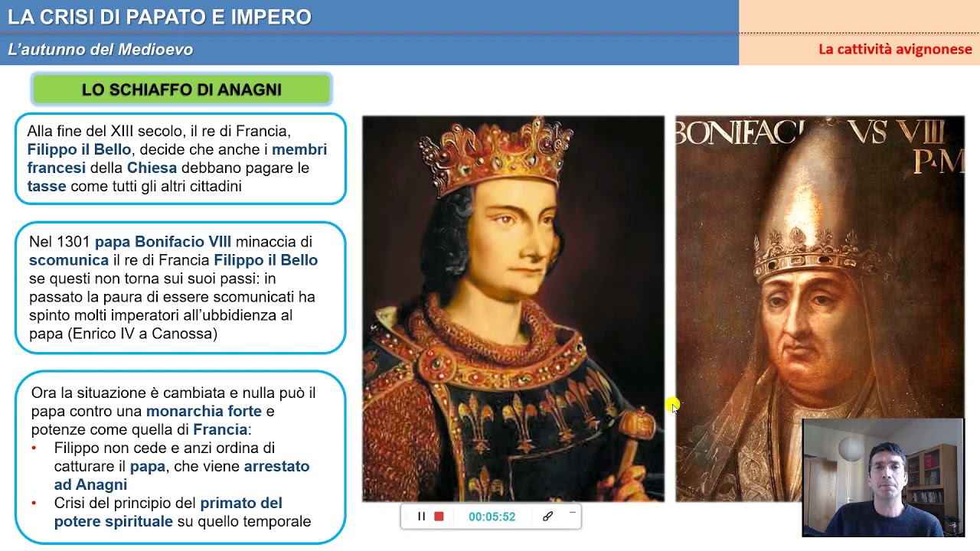
Task: Click the bold words 'membri francesi'
Action: tap(177, 158)
